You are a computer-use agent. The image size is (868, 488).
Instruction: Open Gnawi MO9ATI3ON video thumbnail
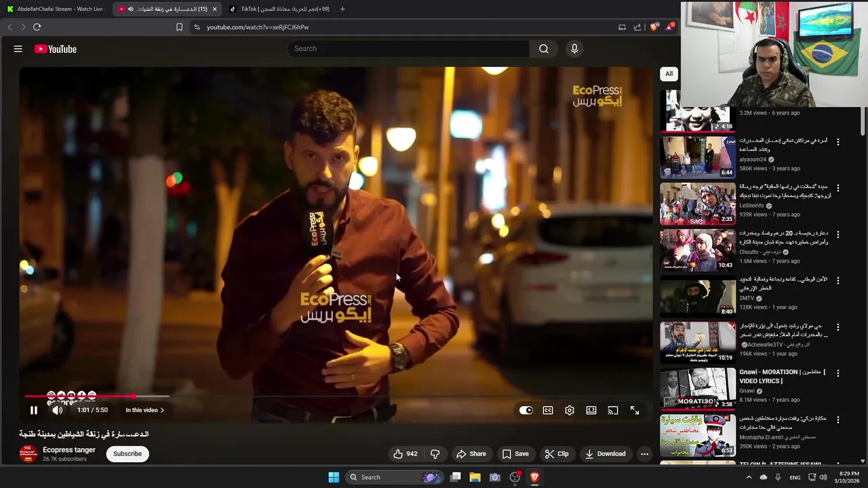pos(698,388)
